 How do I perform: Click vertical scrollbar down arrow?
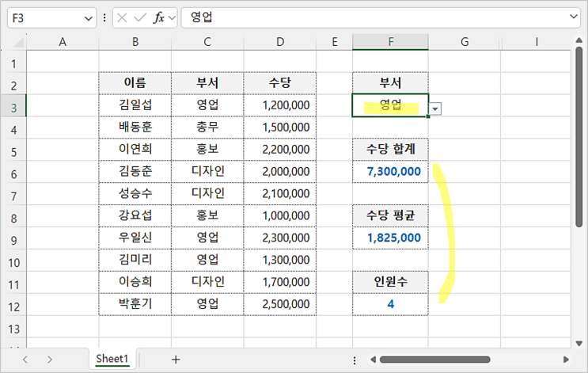pyautogui.click(x=579, y=343)
